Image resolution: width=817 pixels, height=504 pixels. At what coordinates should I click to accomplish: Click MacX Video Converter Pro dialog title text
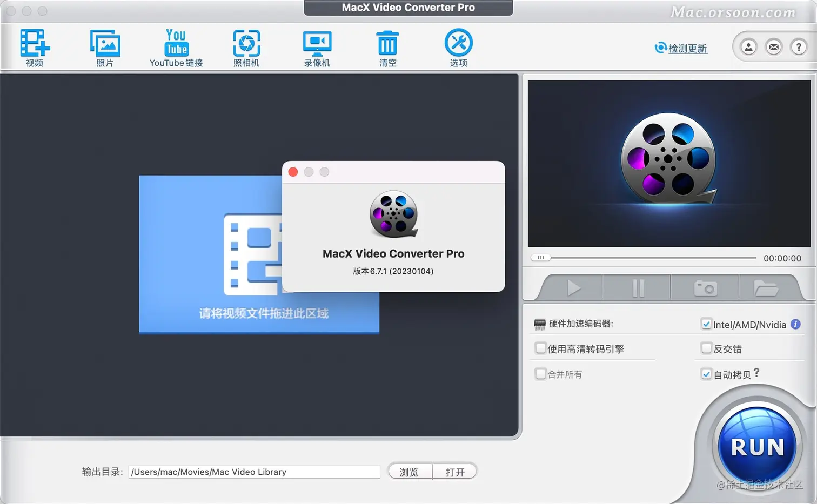click(393, 253)
